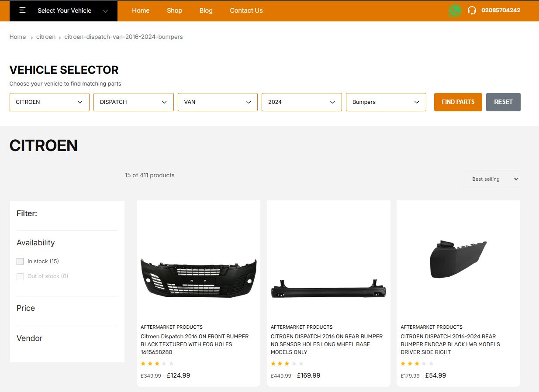Viewport: 539px width, 392px height.
Task: Click the headset support icon
Action: click(472, 10)
